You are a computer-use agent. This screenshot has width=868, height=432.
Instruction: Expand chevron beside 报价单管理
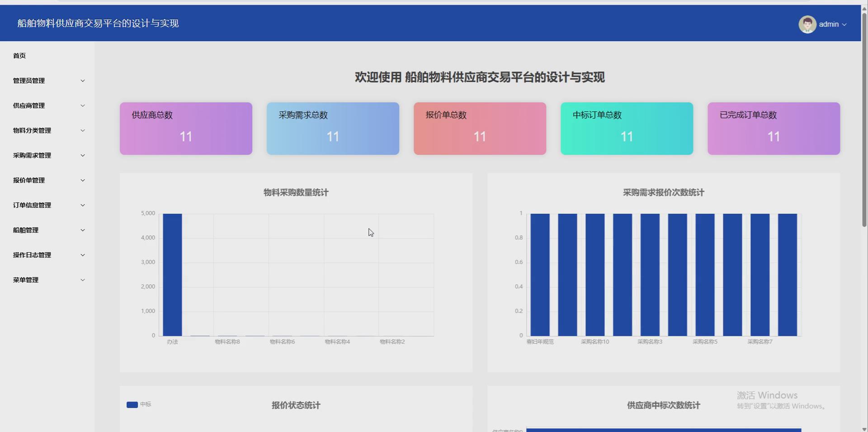point(83,180)
